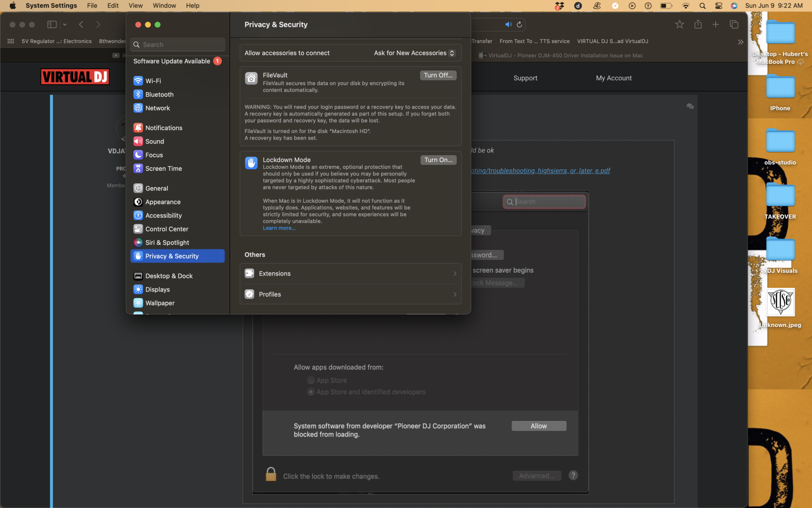
Task: Click the Siri menu bar icon
Action: click(734, 6)
